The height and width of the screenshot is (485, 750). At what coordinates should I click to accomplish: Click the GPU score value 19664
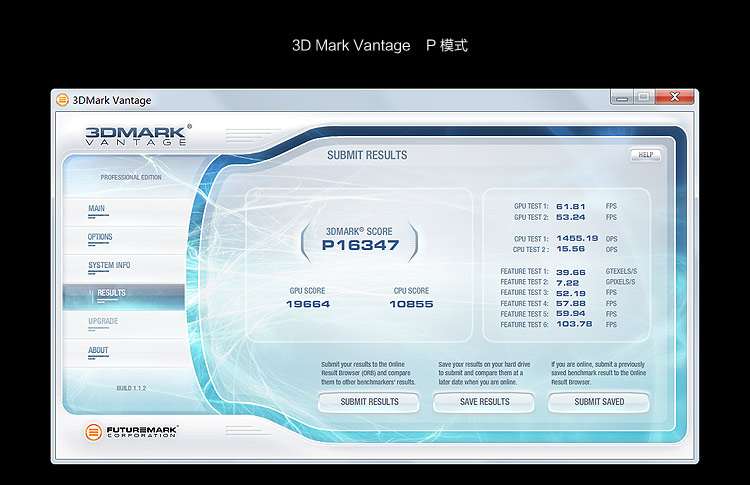pyautogui.click(x=308, y=304)
